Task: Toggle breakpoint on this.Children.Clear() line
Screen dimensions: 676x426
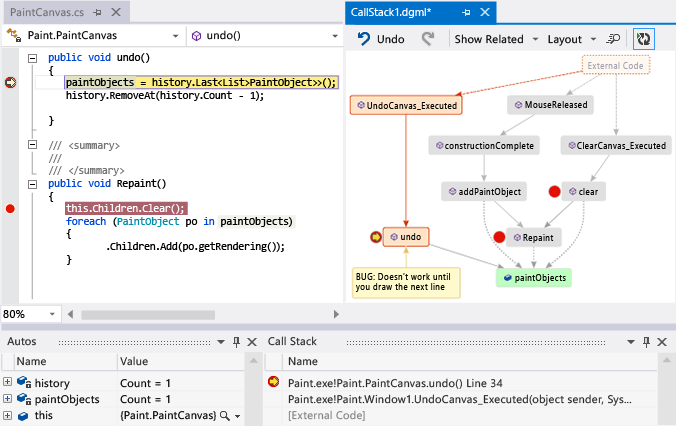Action: (11, 208)
